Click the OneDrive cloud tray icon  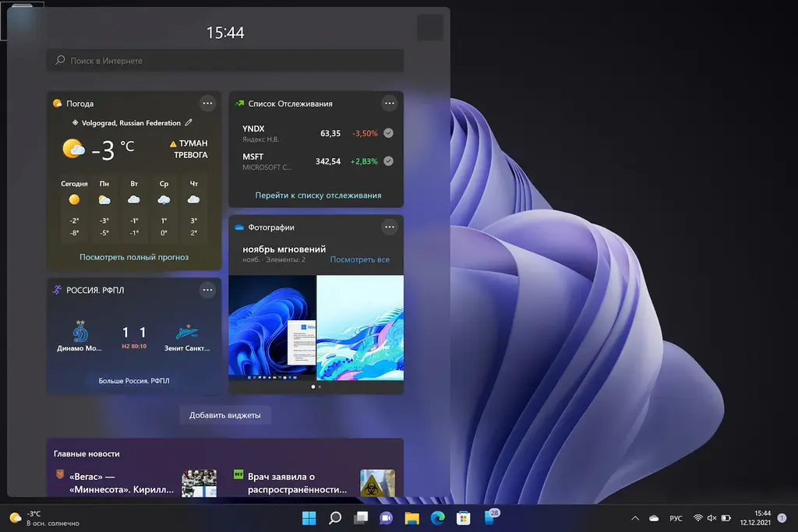click(x=654, y=518)
